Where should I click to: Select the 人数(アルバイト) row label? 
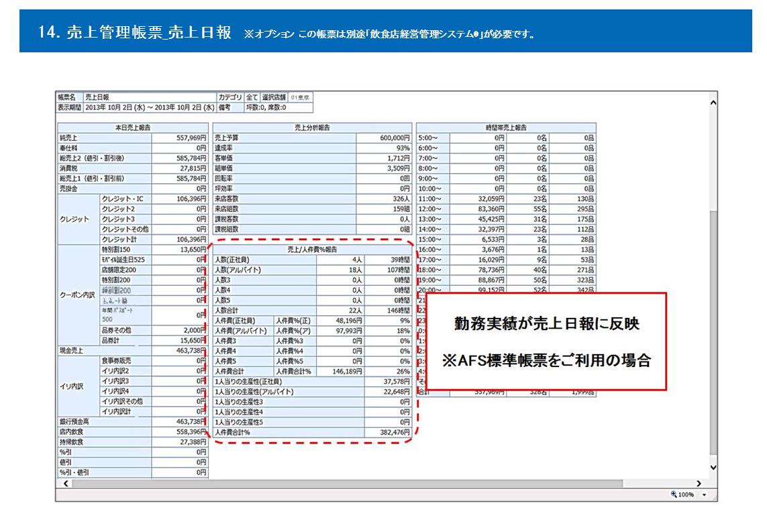264,270
